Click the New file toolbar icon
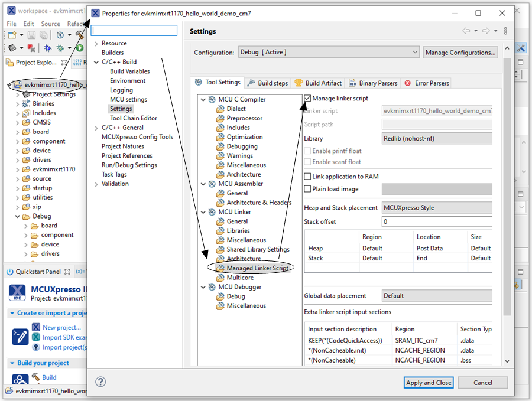This screenshot has height=401, width=532. tap(12, 35)
